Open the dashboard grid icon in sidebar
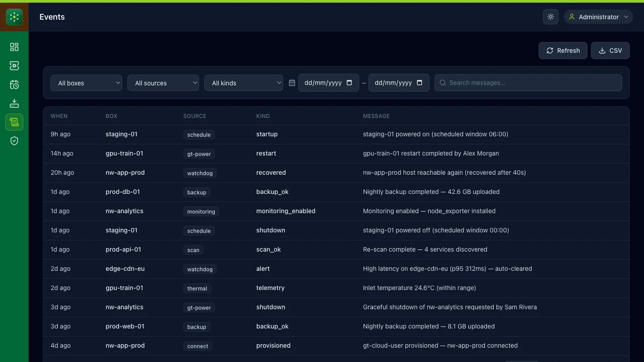644x362 pixels. (x=14, y=47)
